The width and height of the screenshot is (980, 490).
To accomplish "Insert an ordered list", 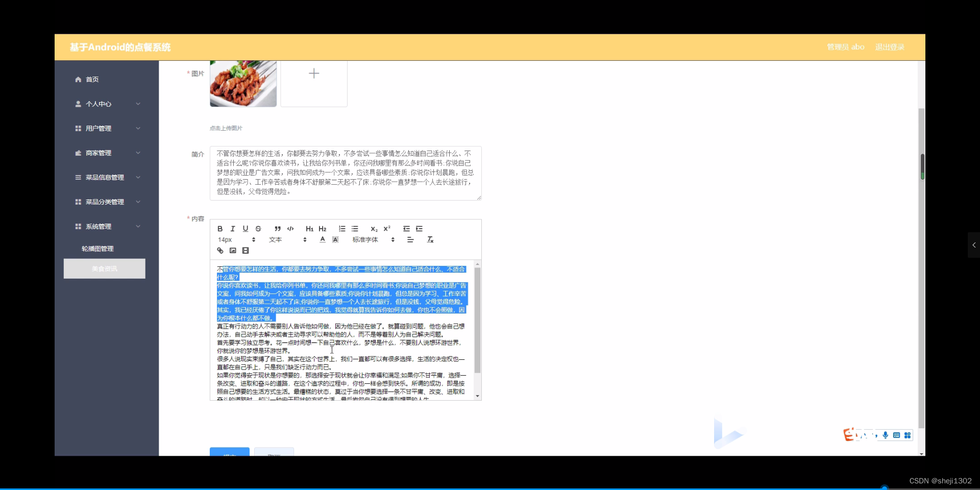I will (341, 229).
